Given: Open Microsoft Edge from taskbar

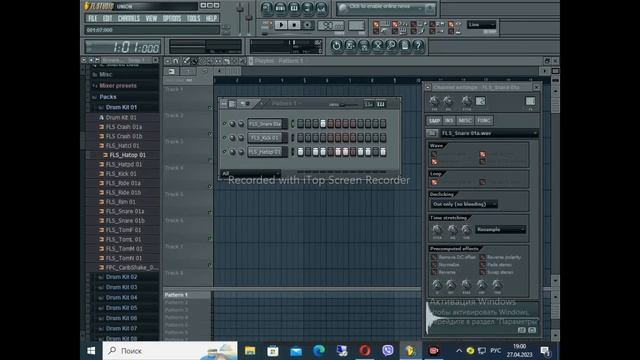Looking at the screenshot, I should [x=319, y=351].
